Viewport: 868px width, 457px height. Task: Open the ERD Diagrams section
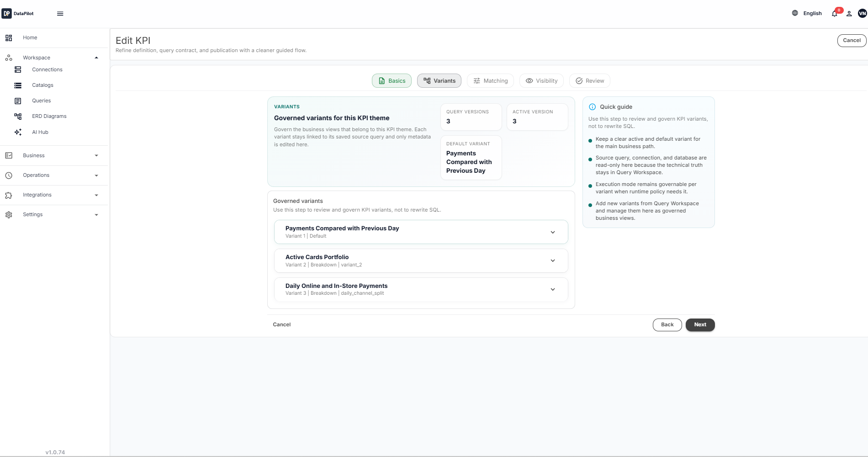50,116
